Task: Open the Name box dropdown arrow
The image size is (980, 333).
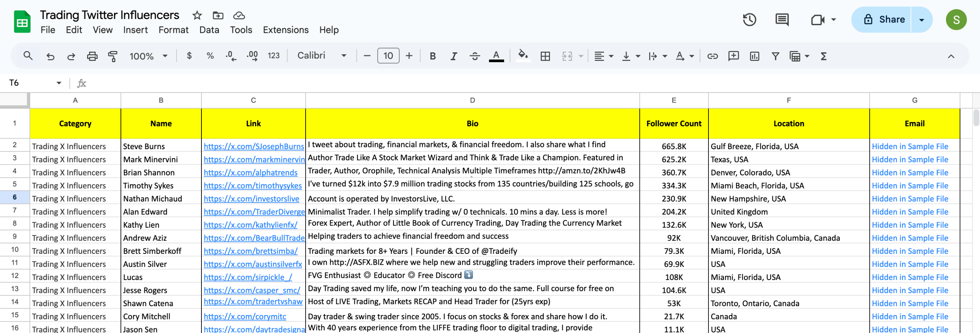Action: coord(59,83)
